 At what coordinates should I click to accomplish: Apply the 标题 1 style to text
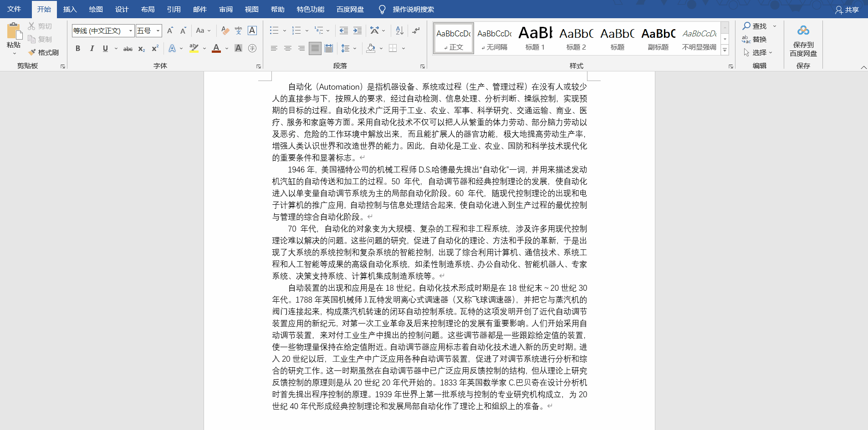tap(536, 38)
